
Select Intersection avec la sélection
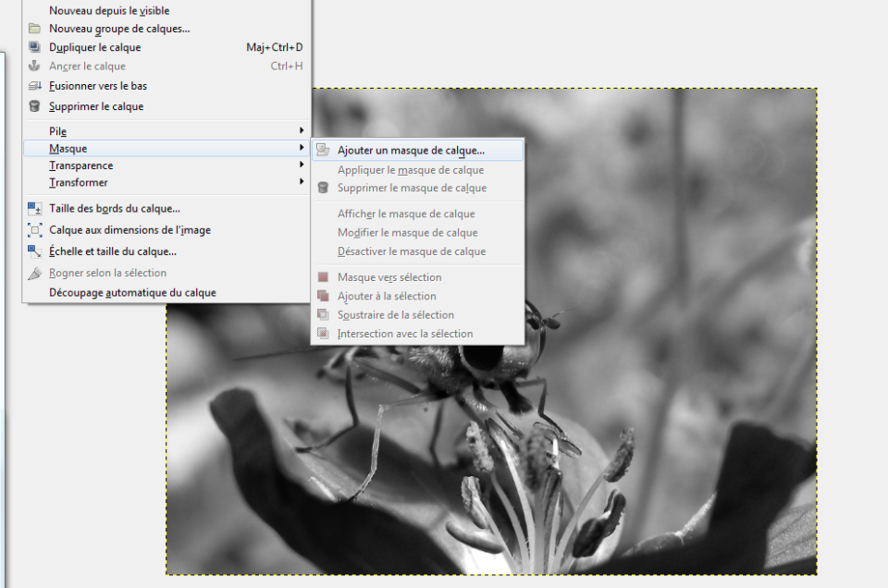click(417, 334)
